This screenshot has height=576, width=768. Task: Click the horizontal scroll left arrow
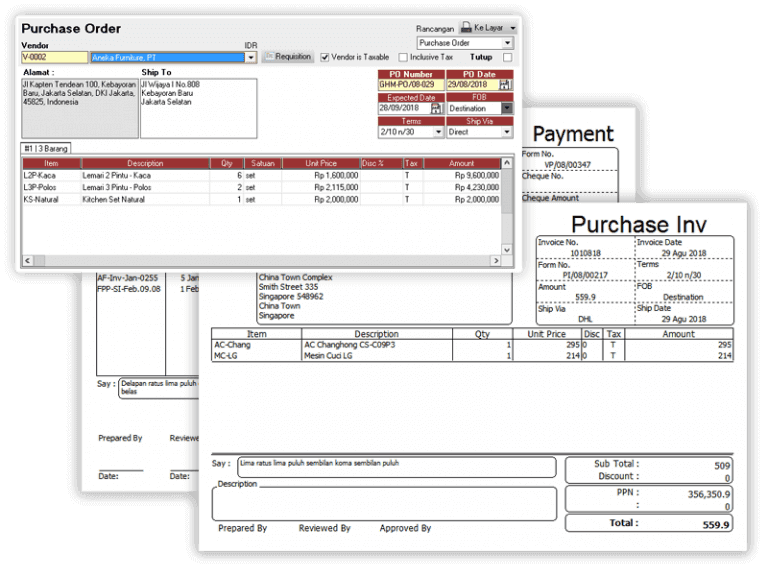(x=27, y=261)
